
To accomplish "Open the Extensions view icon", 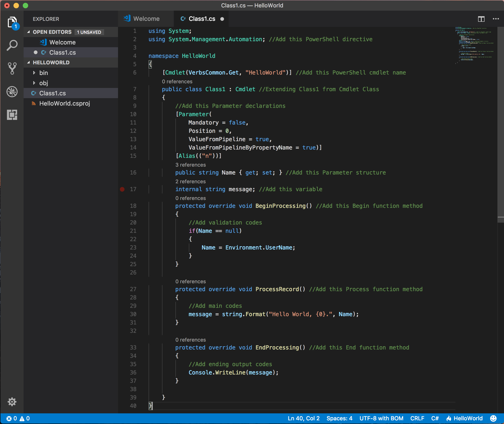I will [12, 115].
